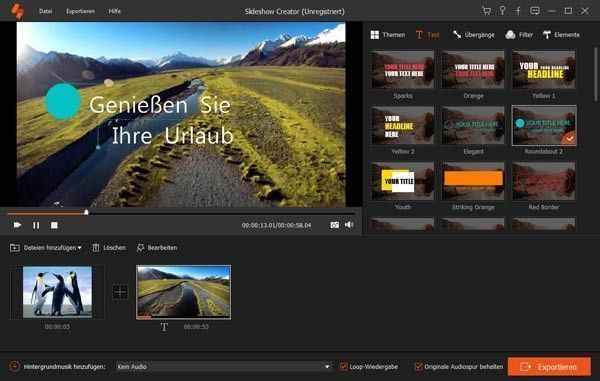Image resolution: width=600 pixels, height=381 pixels.
Task: Mute the preview volume speaker icon
Action: coord(349,225)
